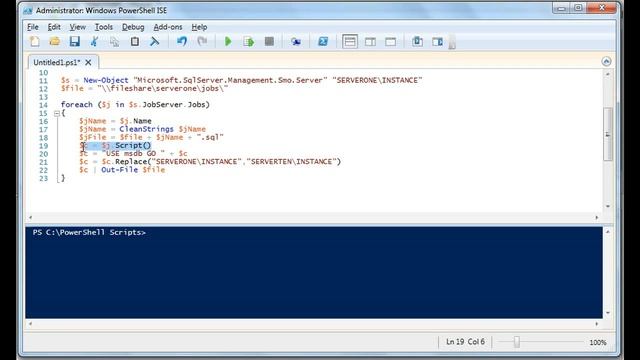Click console pane scroll down arrow
640x360 pixels.
(608, 313)
